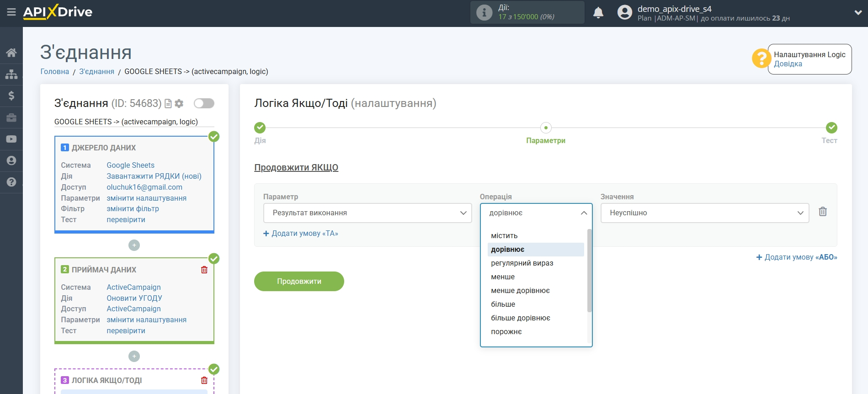Open oluchuk16@gmail.com access link
This screenshot has width=868, height=394.
click(144, 187)
